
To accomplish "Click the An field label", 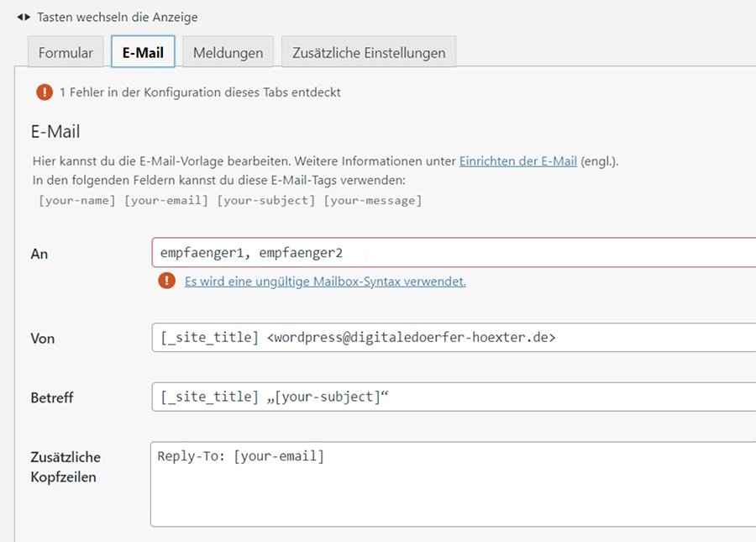I will 39,254.
